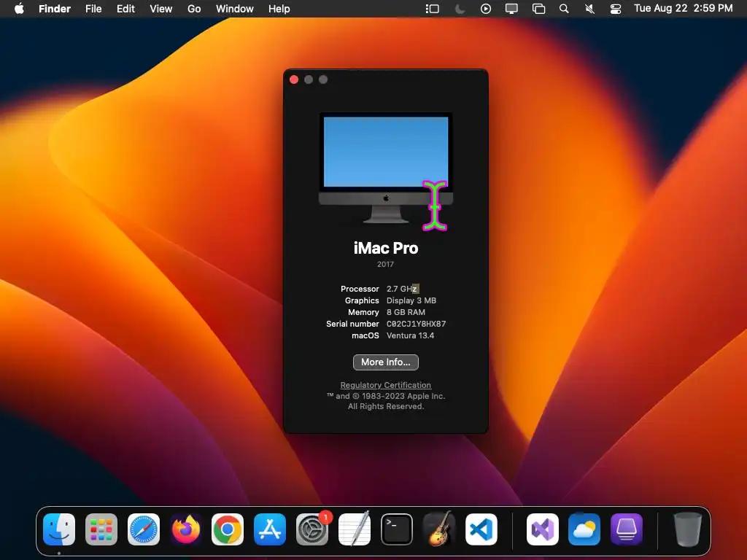The height and width of the screenshot is (560, 747).
Task: Click Graphics value Display 3 MB
Action: 411,300
